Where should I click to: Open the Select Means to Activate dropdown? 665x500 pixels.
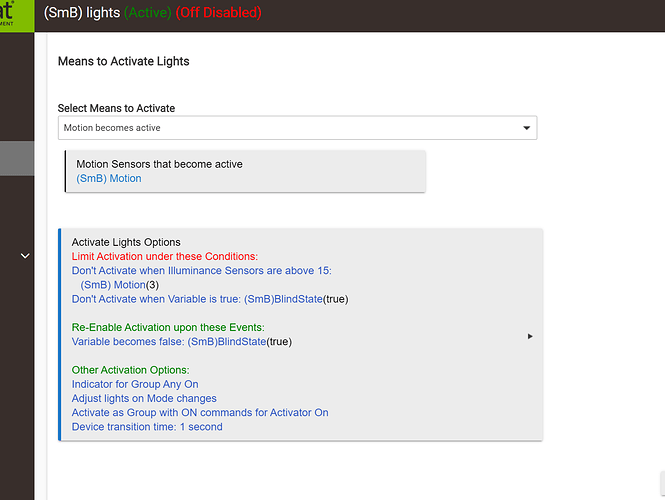297,128
